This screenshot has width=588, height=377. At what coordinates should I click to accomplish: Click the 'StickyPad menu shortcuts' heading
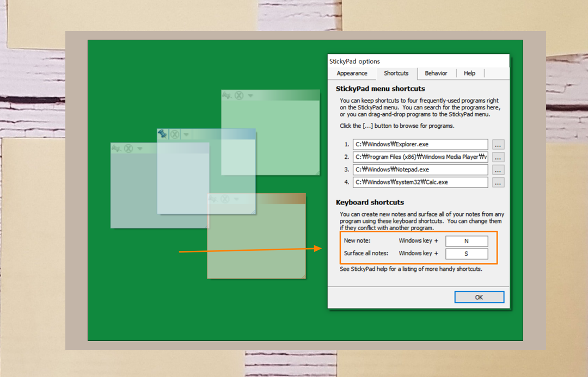point(380,89)
